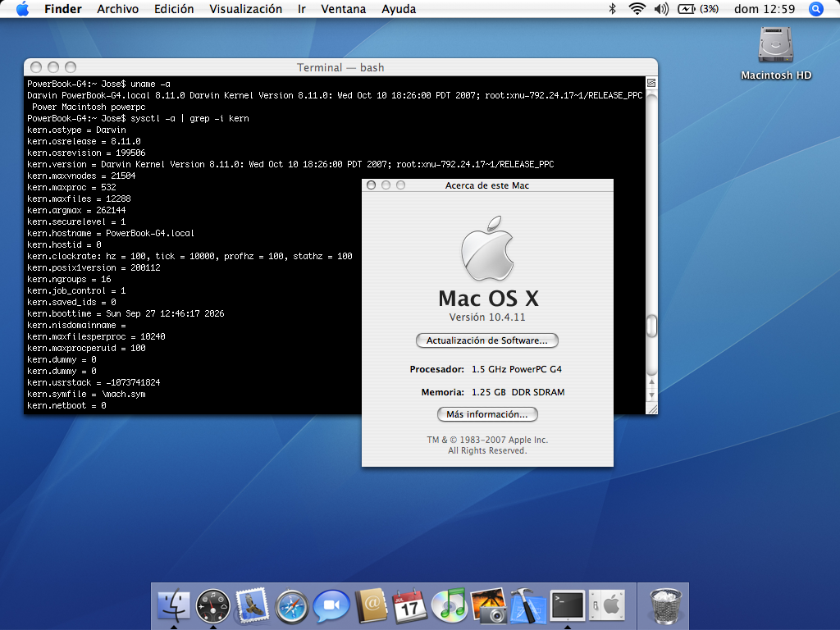Viewport: 840px width, 630px height.
Task: Click the "kern.maxfilesperproc = 10240" line
Action: tap(97, 336)
